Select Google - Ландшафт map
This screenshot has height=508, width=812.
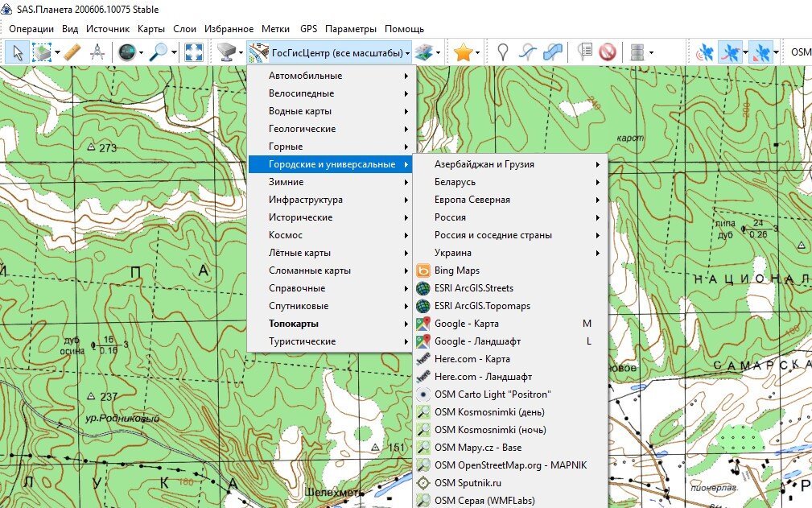[x=510, y=341]
